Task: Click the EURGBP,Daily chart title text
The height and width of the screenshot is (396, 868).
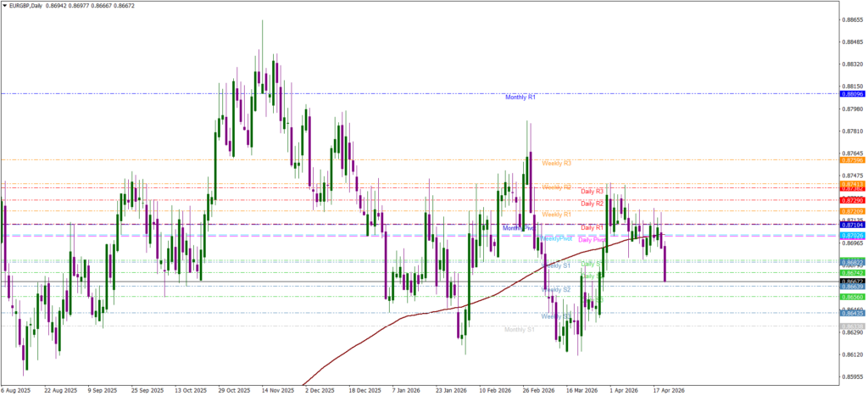Action: (31, 5)
